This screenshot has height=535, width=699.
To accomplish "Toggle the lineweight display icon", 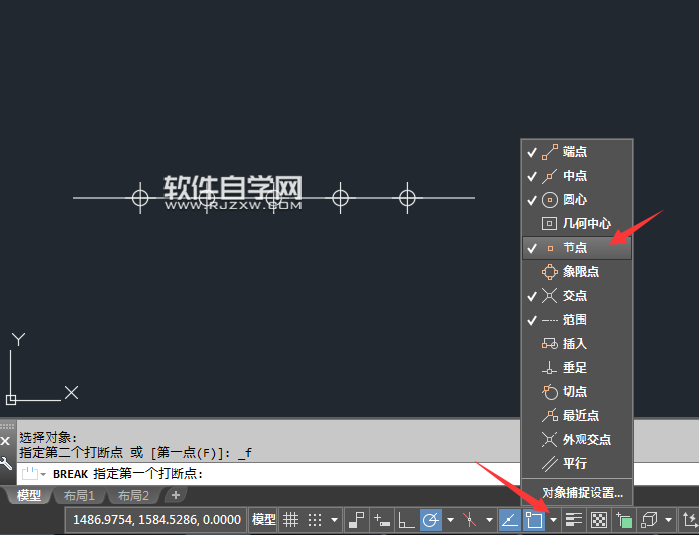I will pos(574,520).
